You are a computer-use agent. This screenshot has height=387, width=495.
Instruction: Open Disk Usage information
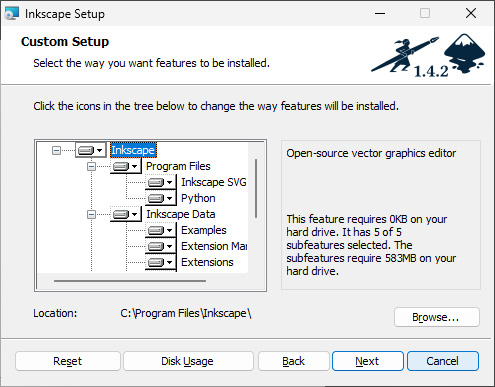188,361
